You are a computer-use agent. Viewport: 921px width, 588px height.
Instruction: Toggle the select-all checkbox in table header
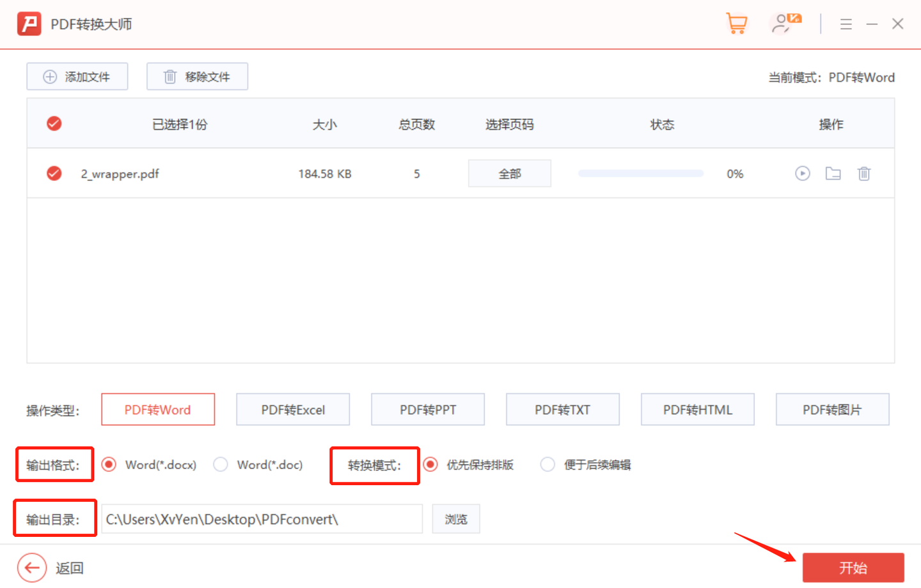(54, 123)
